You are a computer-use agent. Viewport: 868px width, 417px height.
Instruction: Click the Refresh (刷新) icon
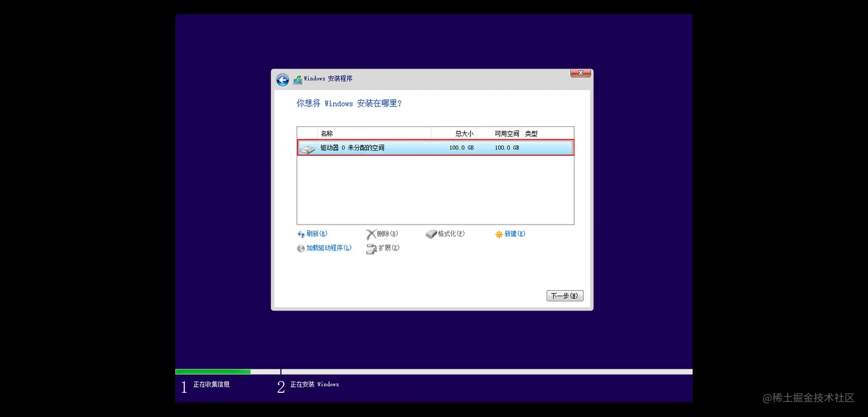click(301, 234)
